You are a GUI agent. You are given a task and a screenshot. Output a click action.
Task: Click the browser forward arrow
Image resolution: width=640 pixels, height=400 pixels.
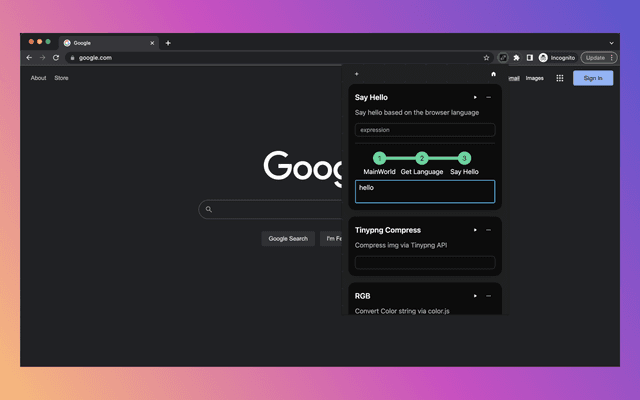pyautogui.click(x=42, y=58)
